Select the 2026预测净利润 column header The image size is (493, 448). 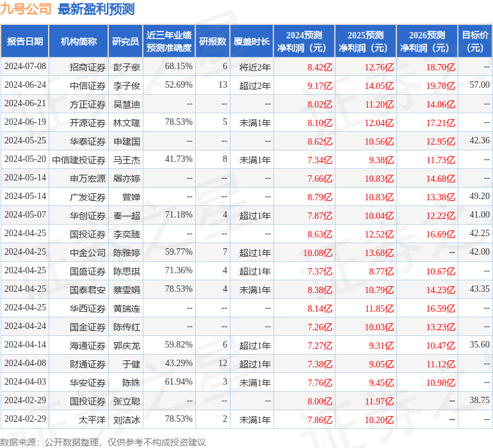pos(427,41)
